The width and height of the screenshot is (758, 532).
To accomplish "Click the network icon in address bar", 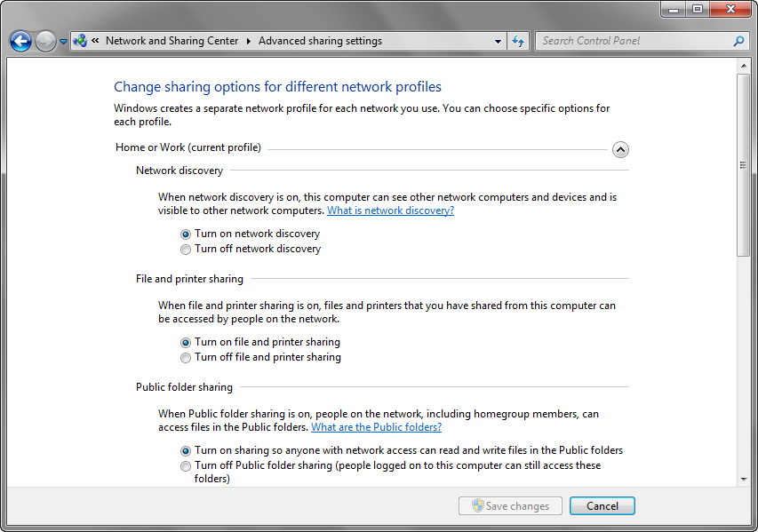I will pos(80,41).
